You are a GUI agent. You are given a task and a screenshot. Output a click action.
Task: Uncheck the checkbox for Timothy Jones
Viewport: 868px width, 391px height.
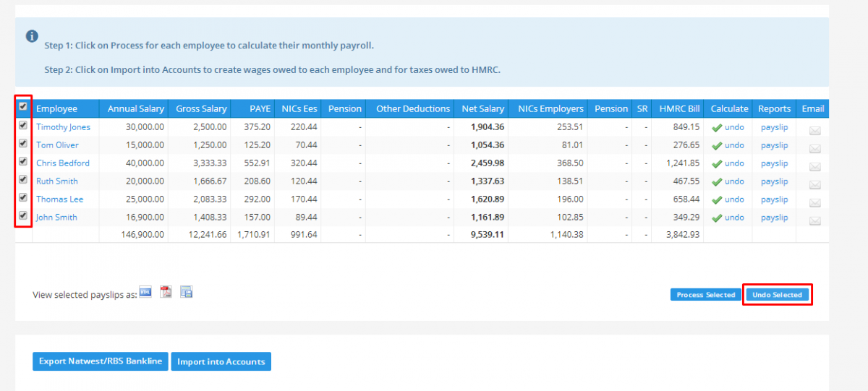click(23, 126)
